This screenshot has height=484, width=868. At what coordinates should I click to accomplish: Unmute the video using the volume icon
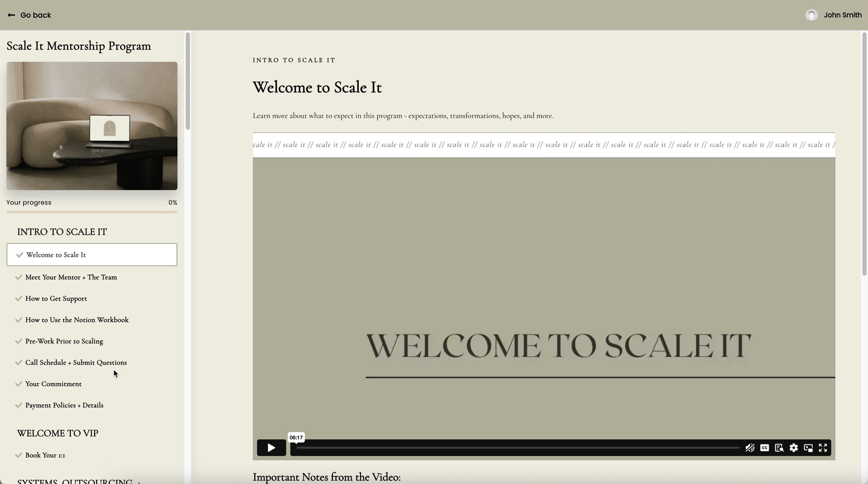pyautogui.click(x=749, y=448)
